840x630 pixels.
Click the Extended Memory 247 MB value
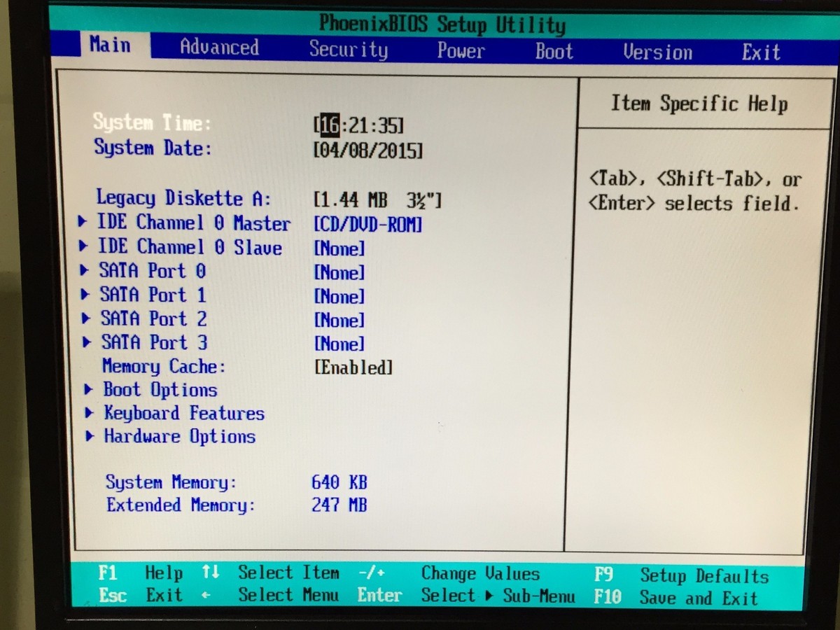tap(339, 505)
